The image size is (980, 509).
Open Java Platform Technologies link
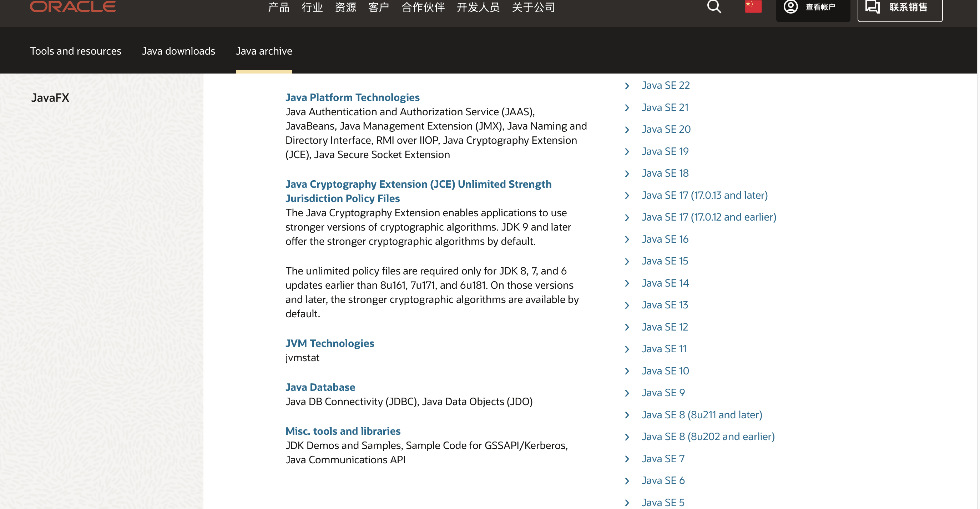352,97
